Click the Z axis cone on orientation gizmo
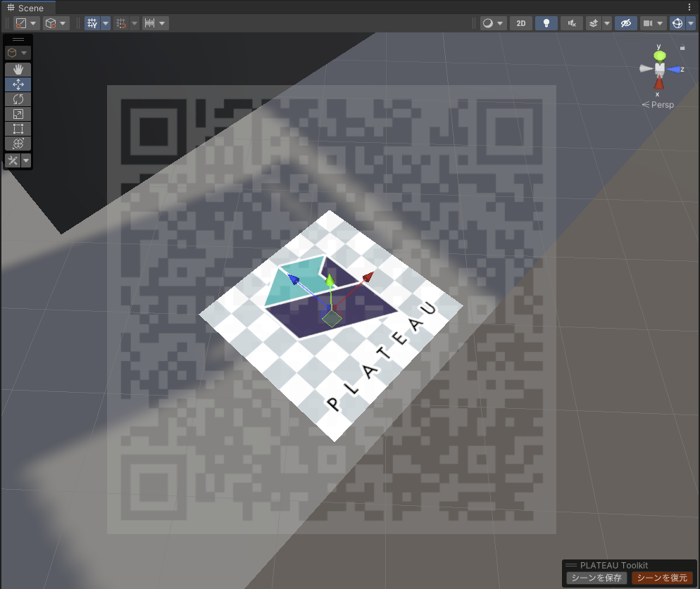Viewport: 700px width, 589px height. (673, 69)
